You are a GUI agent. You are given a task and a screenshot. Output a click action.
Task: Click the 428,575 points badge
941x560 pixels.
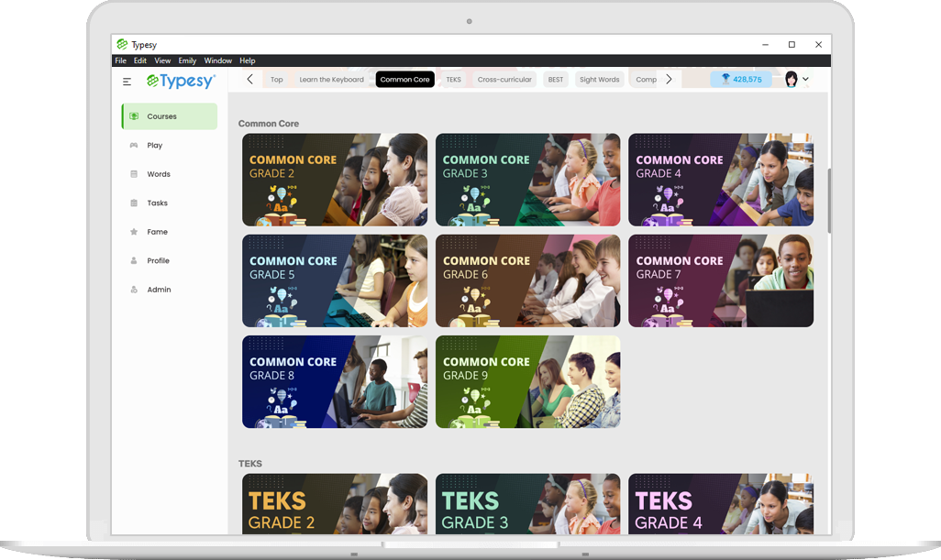[x=740, y=79]
